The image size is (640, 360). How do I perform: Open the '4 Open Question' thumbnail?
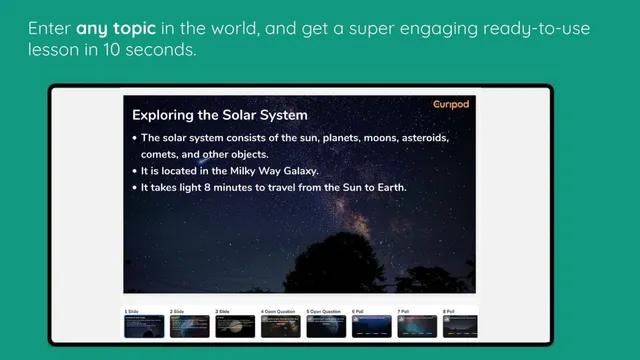pos(281,326)
